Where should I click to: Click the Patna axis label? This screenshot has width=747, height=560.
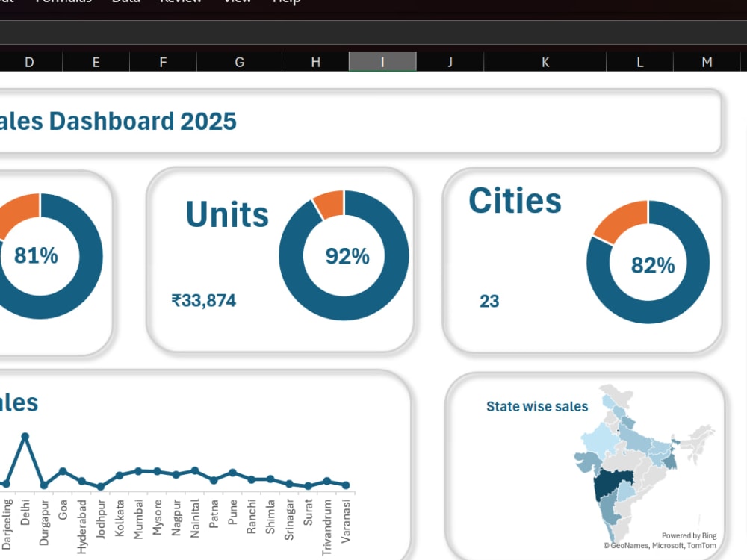tap(214, 514)
